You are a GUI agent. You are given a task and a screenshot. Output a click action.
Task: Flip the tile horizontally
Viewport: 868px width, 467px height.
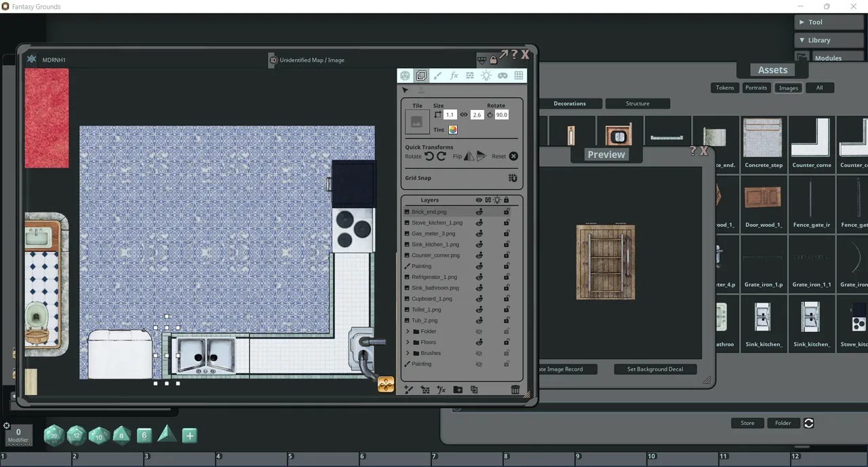tap(469, 156)
